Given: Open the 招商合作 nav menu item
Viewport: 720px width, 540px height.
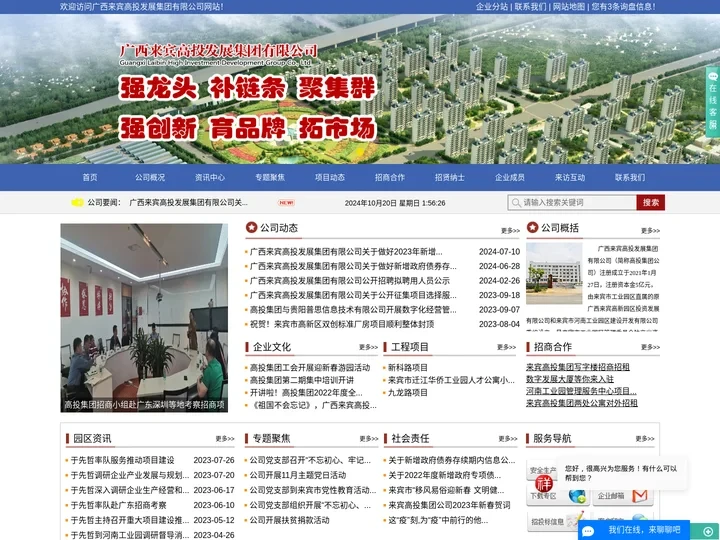Looking at the screenshot, I should pos(390,177).
